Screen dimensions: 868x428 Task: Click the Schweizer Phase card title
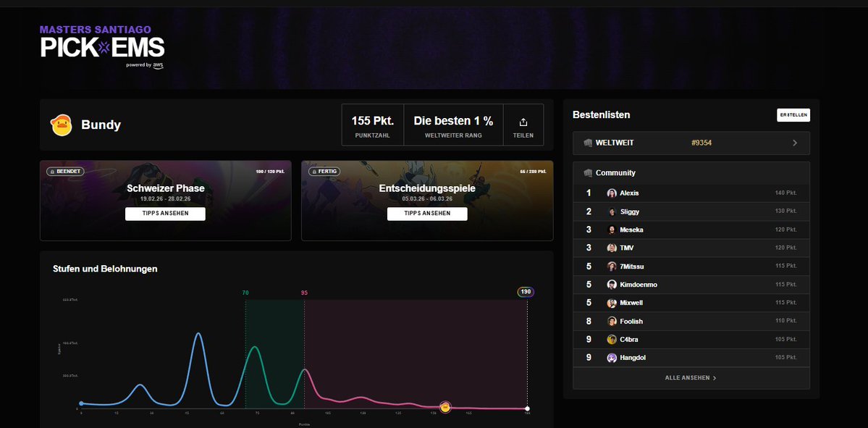tap(166, 188)
